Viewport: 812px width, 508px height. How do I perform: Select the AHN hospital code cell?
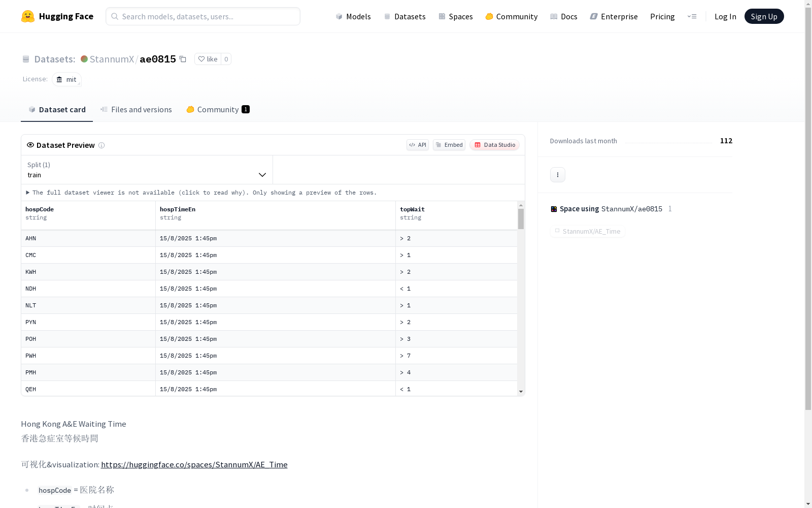coord(88,238)
